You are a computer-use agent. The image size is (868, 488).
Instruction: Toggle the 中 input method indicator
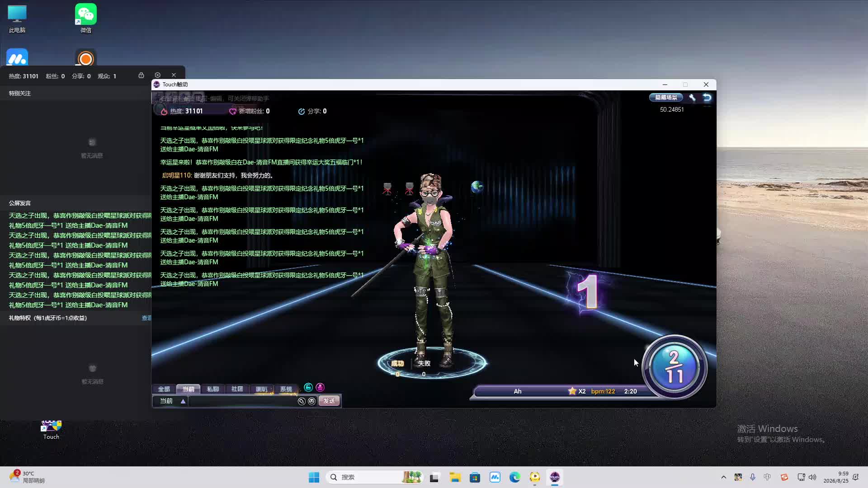(767, 477)
